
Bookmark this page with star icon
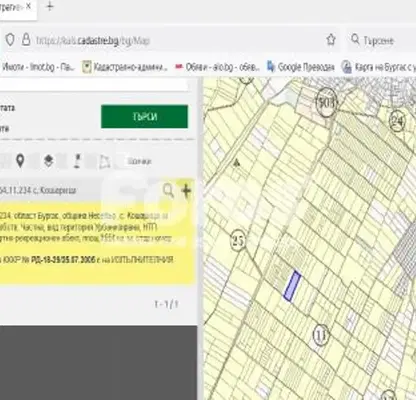tap(331, 40)
